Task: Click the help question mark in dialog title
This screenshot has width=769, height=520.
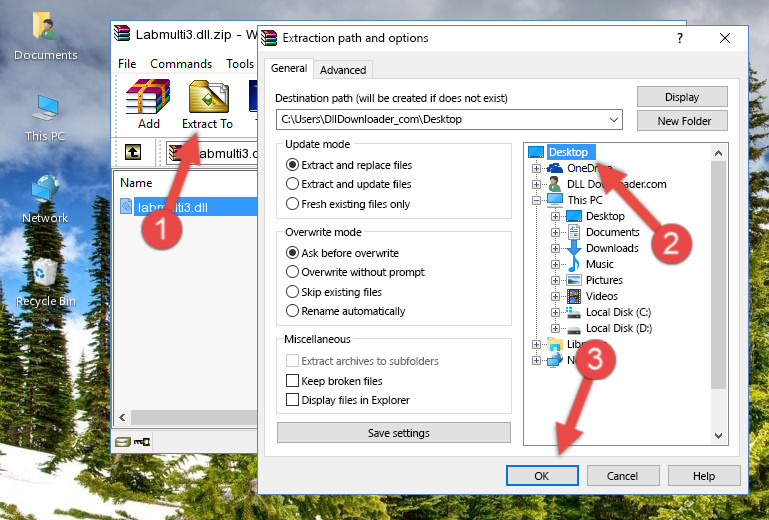Action: 679,38
